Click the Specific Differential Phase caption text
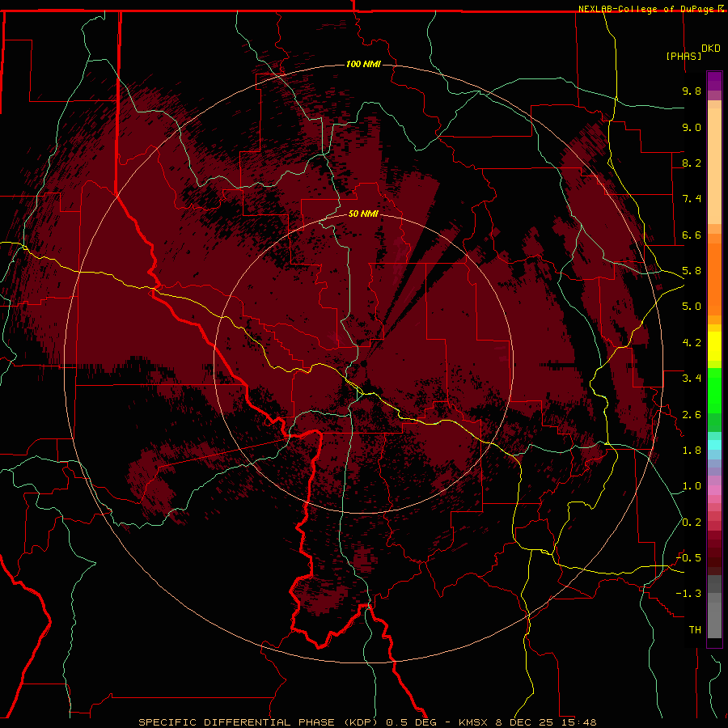 367,722
